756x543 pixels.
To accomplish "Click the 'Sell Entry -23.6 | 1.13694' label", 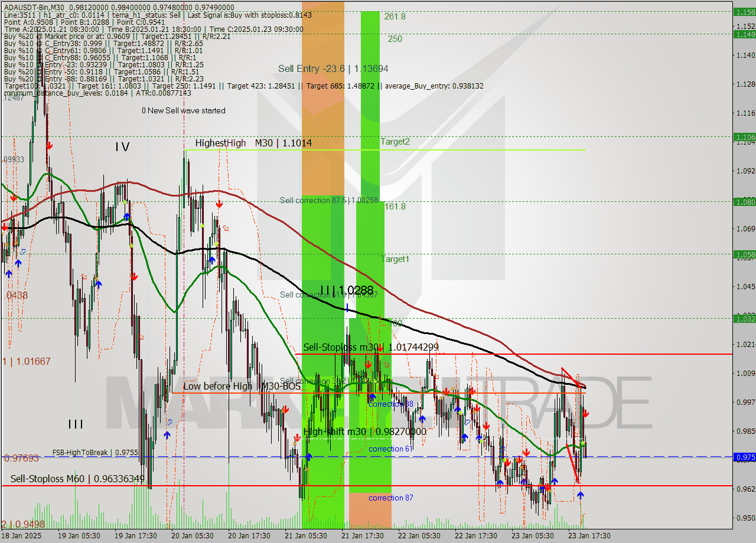I will 333,68.
